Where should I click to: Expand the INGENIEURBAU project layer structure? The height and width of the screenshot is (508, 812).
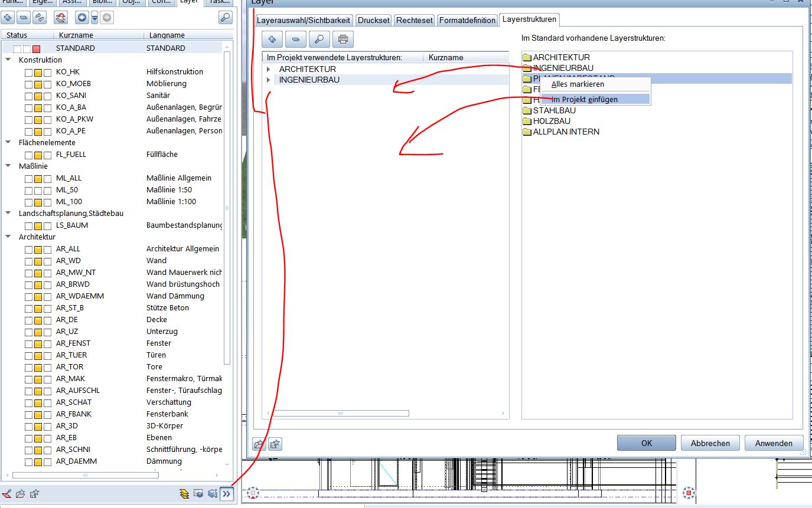[269, 80]
